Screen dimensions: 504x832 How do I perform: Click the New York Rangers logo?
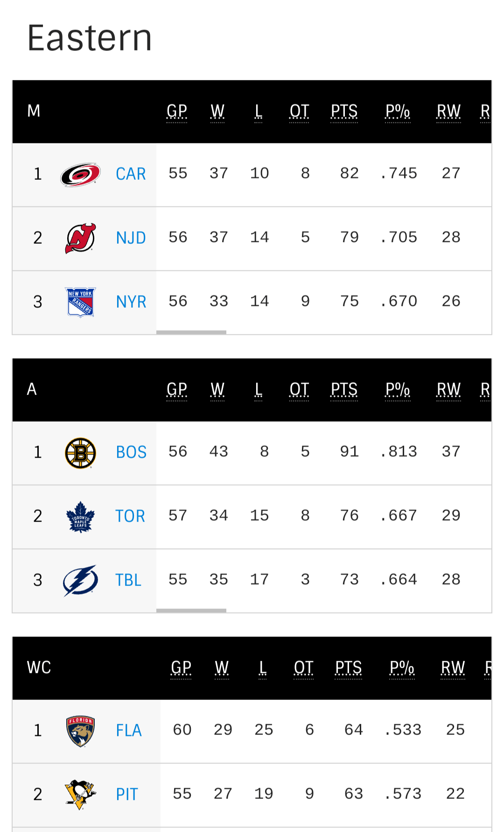pos(80,302)
